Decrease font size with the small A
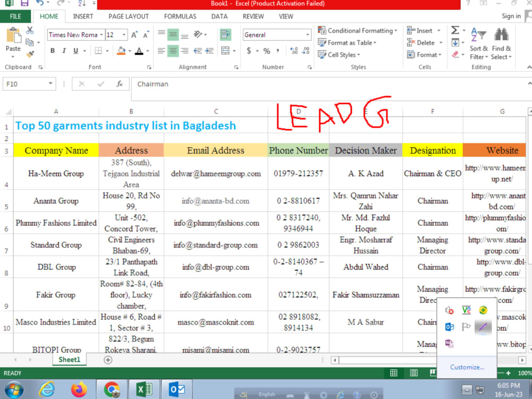The image size is (532, 399). click(146, 35)
